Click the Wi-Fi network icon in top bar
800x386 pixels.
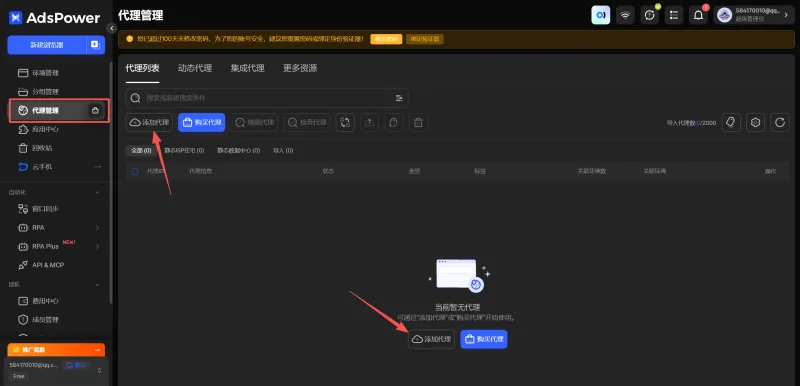point(625,15)
